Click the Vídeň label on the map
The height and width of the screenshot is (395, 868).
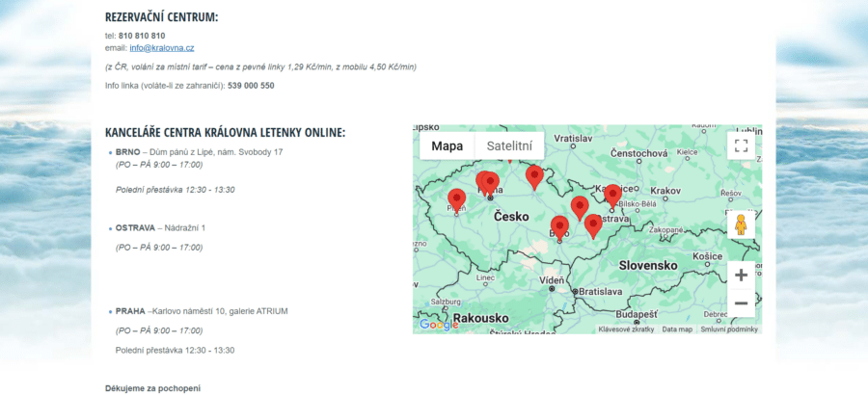click(x=552, y=280)
